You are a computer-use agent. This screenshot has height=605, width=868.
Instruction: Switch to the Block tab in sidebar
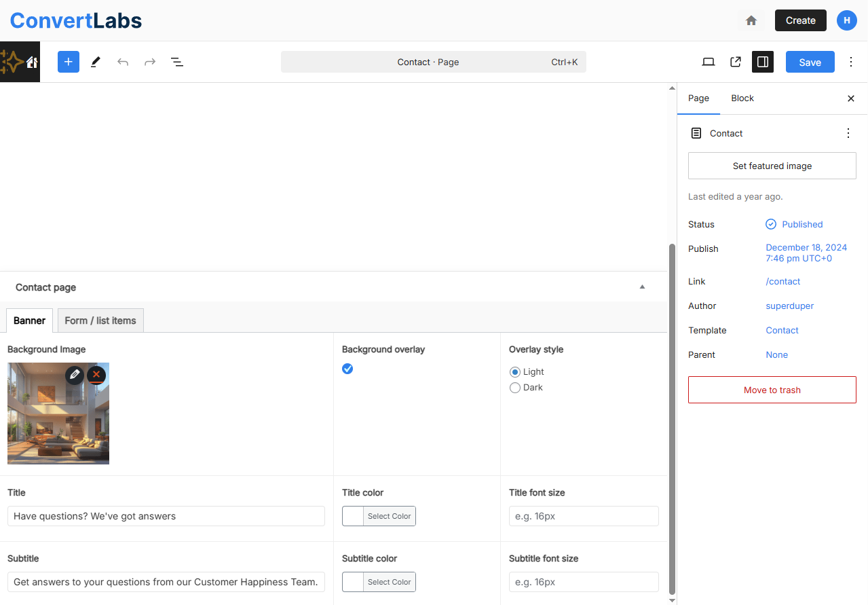(x=742, y=98)
